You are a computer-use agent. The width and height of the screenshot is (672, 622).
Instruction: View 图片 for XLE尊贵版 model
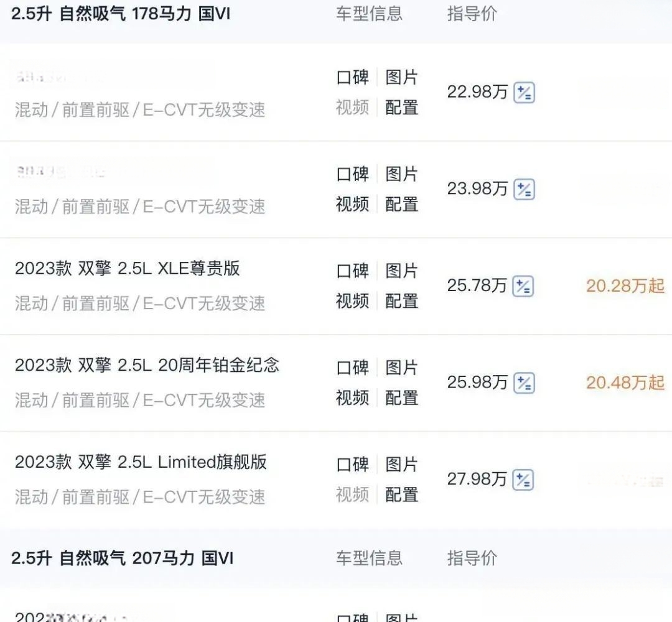(x=401, y=271)
